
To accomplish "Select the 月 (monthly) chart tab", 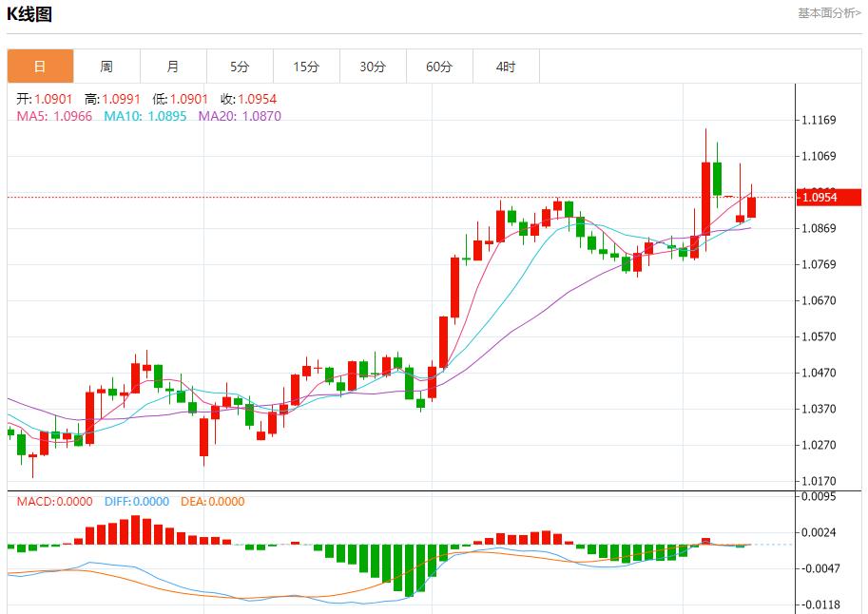I will pyautogui.click(x=173, y=67).
